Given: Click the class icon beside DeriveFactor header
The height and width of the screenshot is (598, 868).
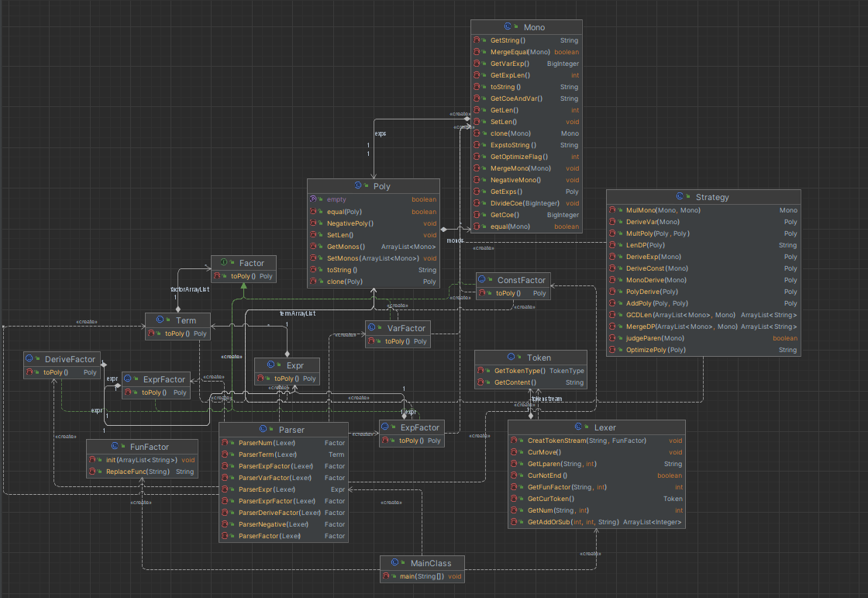Looking at the screenshot, I should [29, 358].
